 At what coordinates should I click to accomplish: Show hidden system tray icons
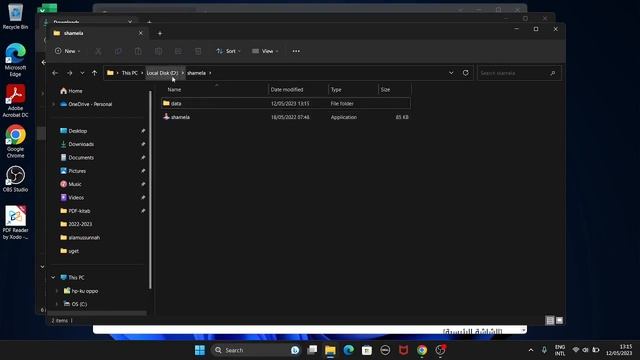(531, 350)
